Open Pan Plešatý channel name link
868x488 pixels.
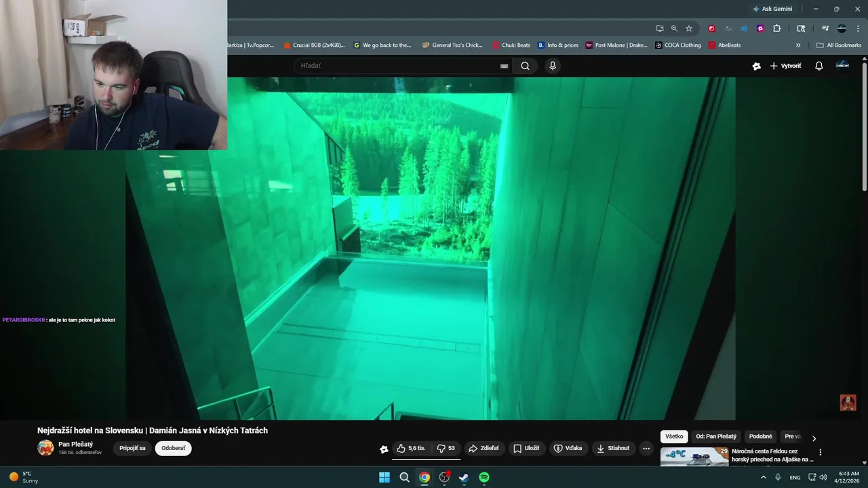[75, 444]
